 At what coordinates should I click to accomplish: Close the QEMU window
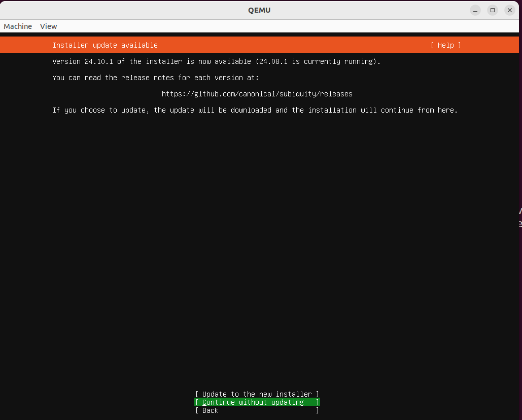click(x=509, y=10)
